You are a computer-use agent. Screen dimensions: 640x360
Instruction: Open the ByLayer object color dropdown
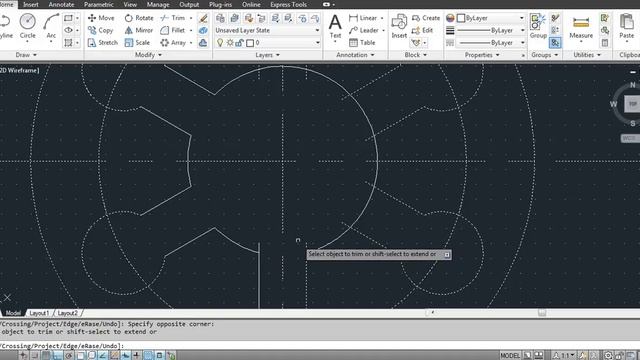(x=491, y=18)
